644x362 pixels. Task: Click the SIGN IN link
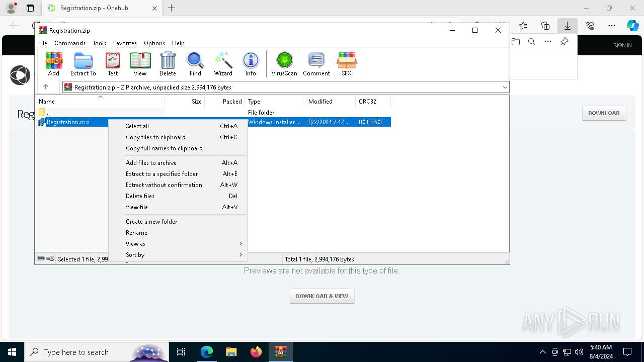[x=622, y=45]
